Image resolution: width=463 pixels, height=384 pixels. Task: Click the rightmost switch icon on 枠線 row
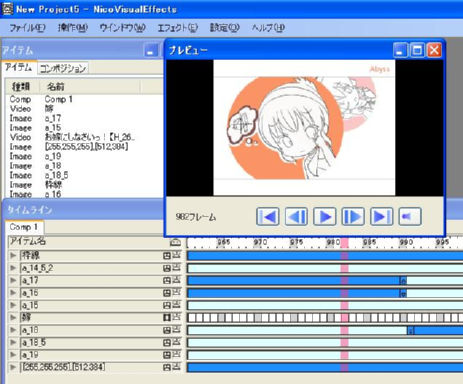(177, 255)
